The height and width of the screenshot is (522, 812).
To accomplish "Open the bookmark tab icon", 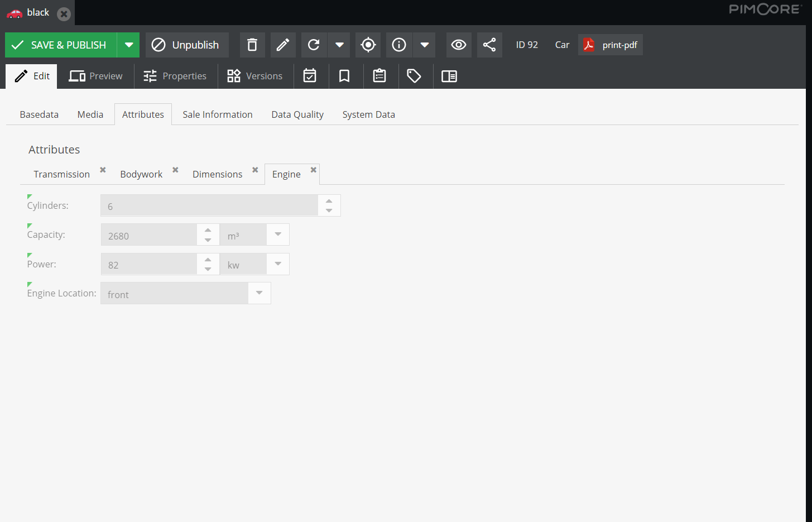I will [344, 76].
